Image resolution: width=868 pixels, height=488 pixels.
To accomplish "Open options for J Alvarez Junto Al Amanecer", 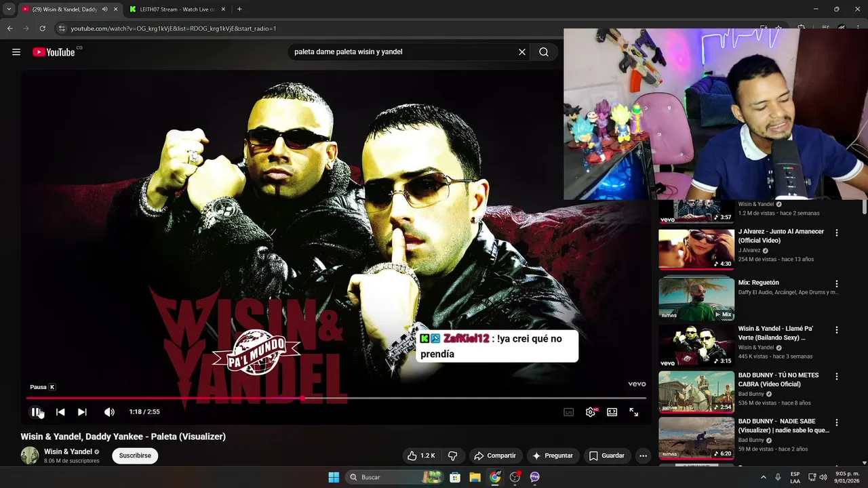I will click(837, 232).
